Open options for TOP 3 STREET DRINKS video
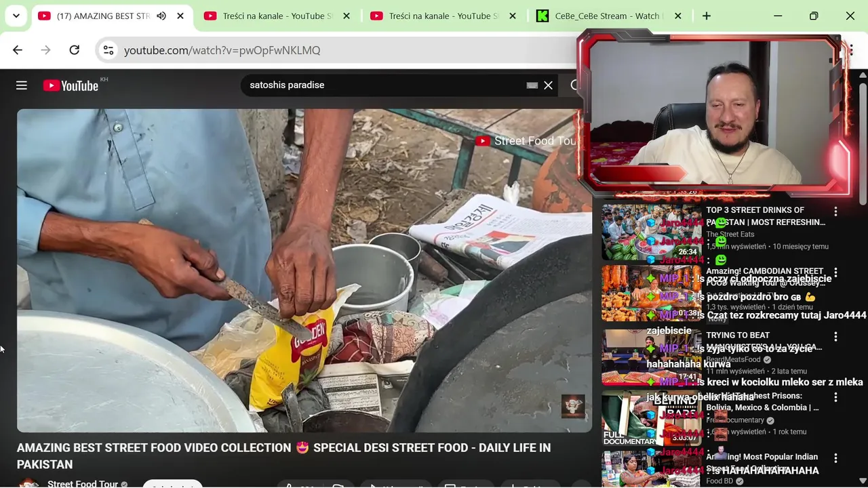The image size is (868, 488). [835, 211]
